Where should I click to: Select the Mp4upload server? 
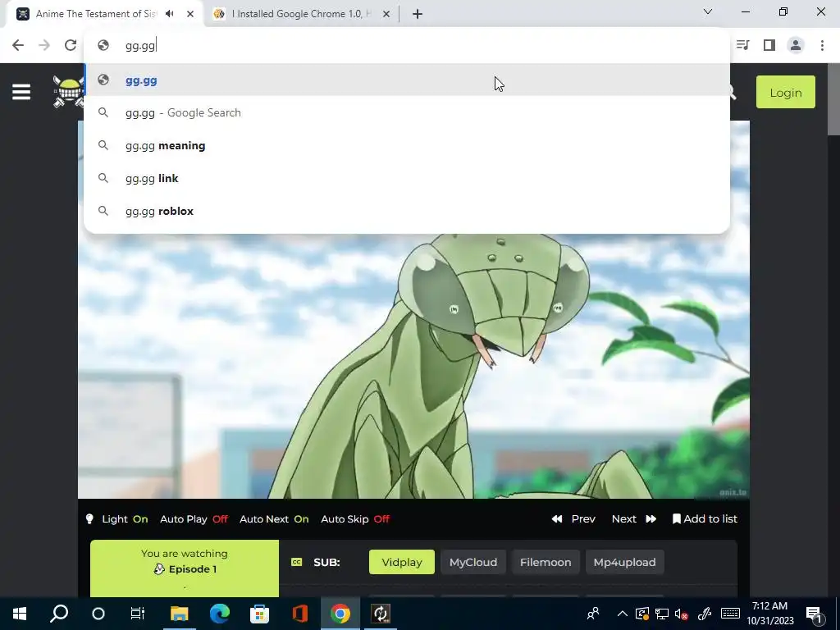coord(624,562)
